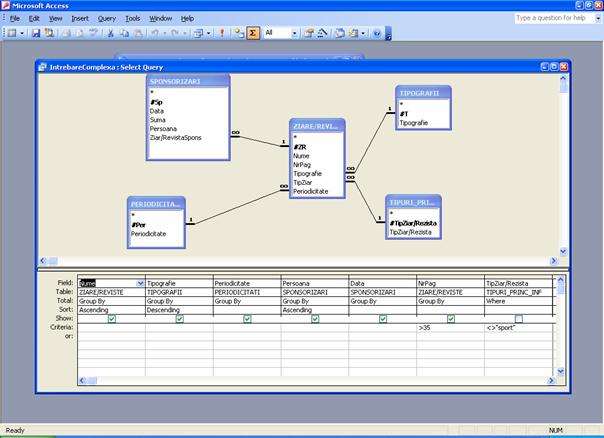The width and height of the screenshot is (604, 438).
Task: Open the Tools menu
Action: point(133,18)
